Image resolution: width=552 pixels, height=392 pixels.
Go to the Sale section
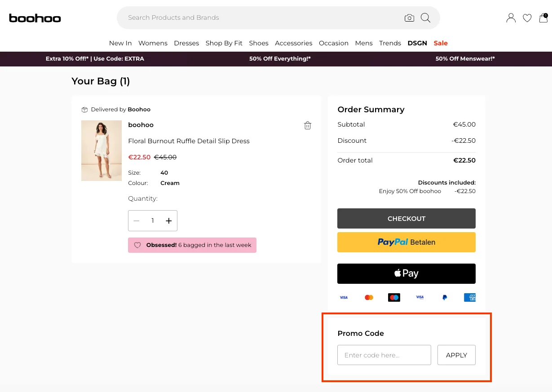[x=441, y=43]
